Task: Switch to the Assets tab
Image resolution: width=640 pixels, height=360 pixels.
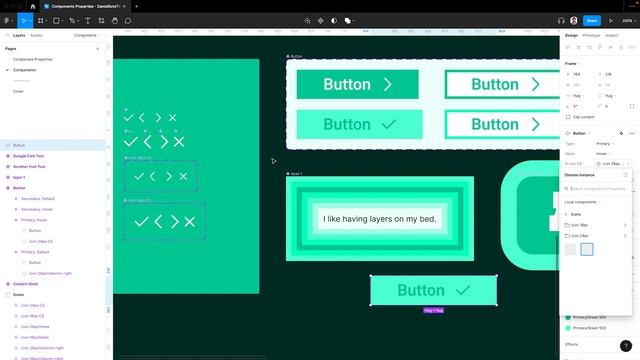Action: click(36, 36)
